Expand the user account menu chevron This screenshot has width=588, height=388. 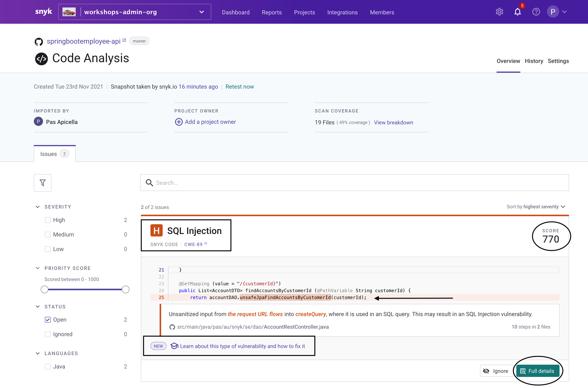tap(564, 12)
